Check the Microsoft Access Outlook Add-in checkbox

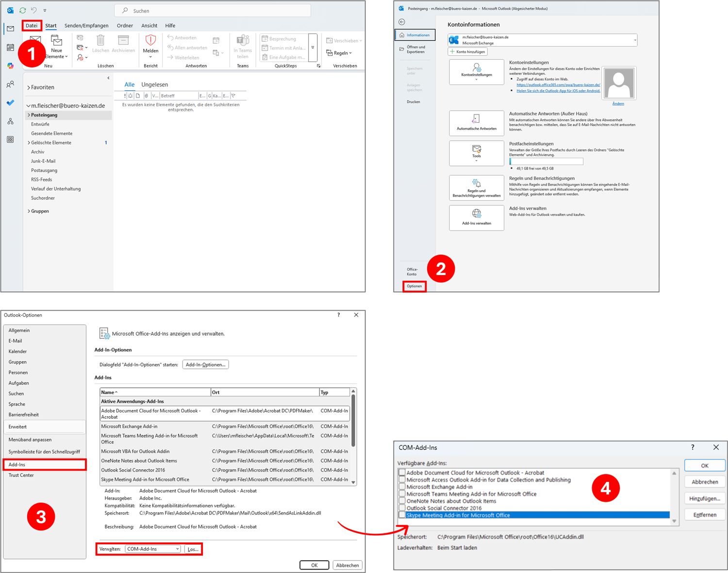click(x=402, y=480)
